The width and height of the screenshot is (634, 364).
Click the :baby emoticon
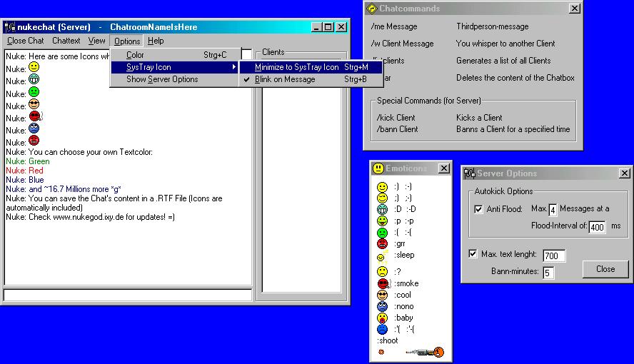[x=382, y=318]
